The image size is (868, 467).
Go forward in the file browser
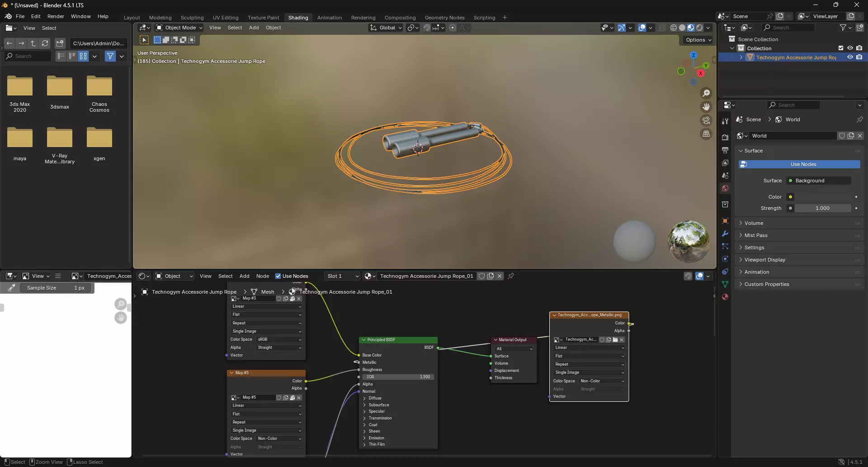(21, 43)
